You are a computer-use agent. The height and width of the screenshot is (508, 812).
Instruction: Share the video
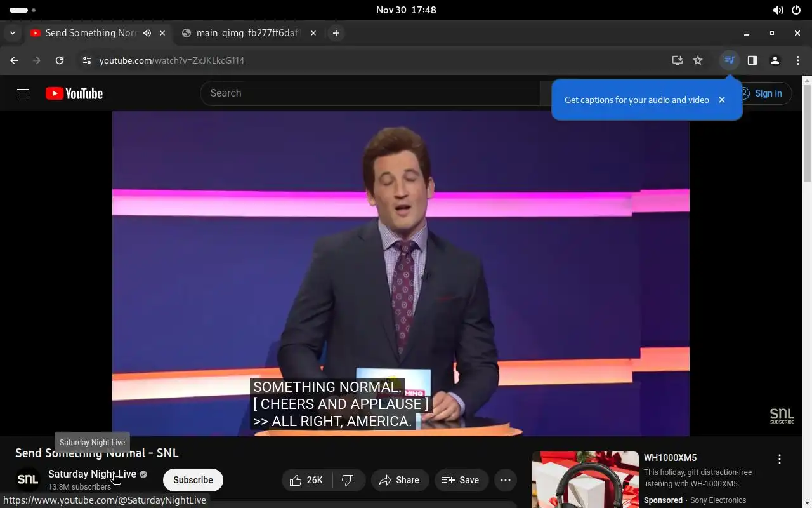400,480
